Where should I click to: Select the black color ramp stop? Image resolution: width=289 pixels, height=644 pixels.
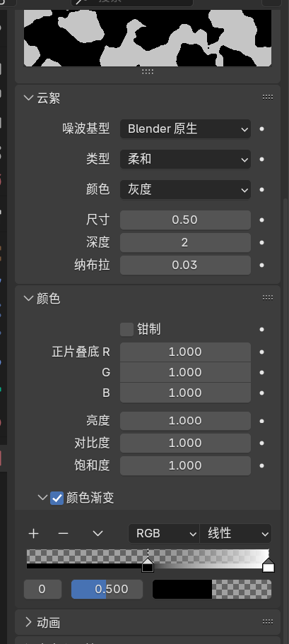point(148,566)
